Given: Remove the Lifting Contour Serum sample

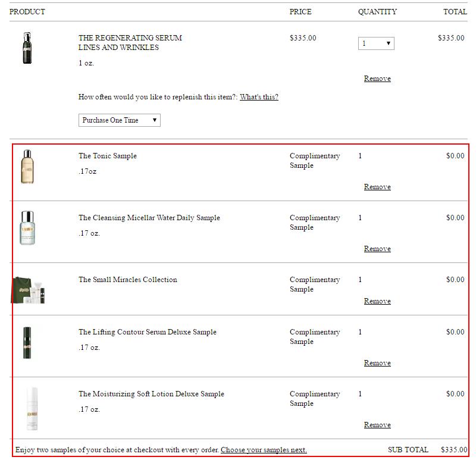Looking at the screenshot, I should coord(377,363).
